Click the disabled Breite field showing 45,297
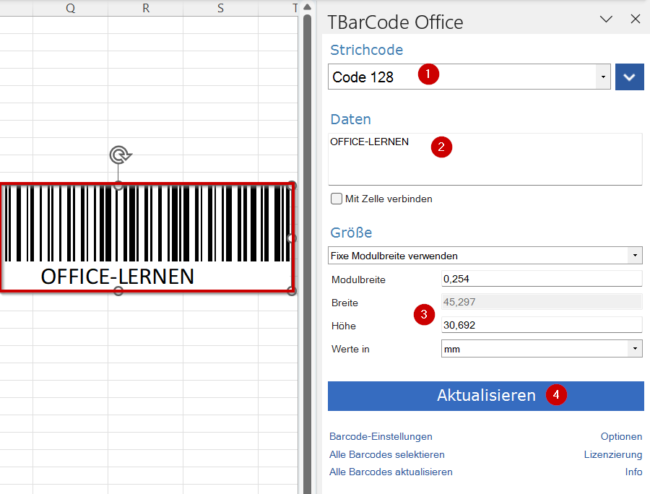Viewport: 650px width, 494px height. [x=541, y=302]
